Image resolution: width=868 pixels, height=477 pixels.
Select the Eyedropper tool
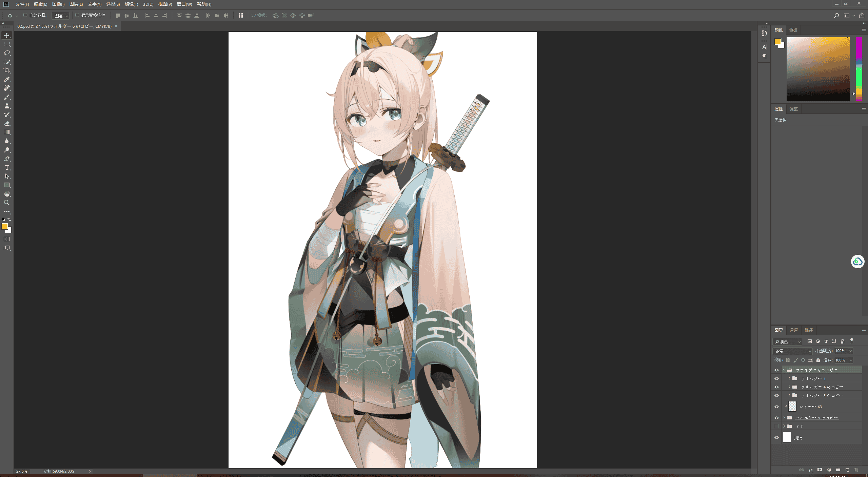(7, 79)
